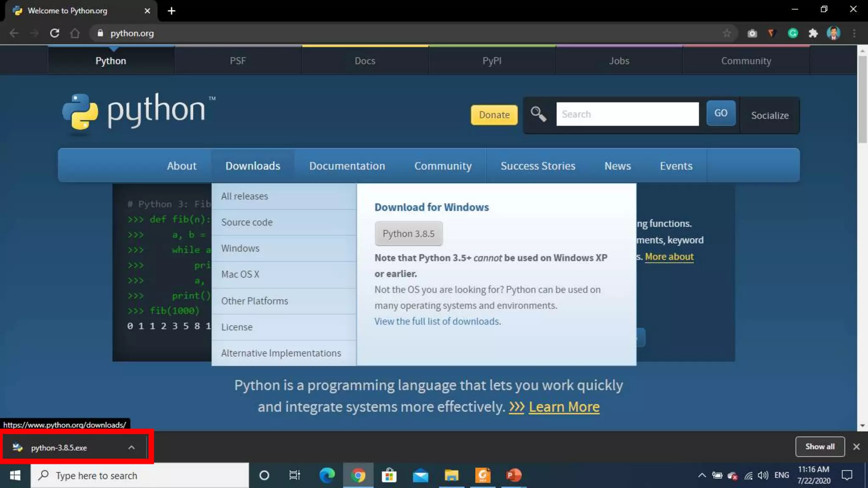The height and width of the screenshot is (488, 868).
Task: Click the yellow Donate button
Action: 494,115
